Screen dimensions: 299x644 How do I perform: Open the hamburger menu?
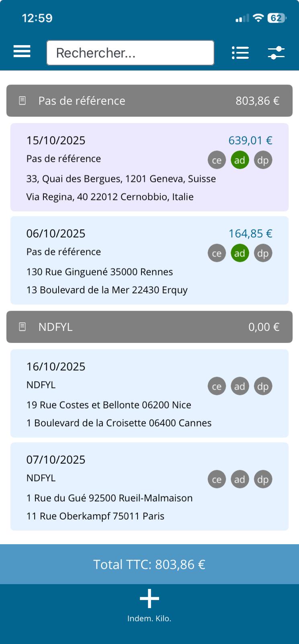tap(22, 52)
